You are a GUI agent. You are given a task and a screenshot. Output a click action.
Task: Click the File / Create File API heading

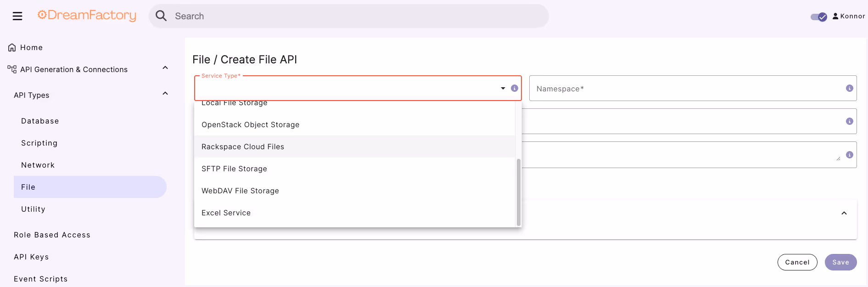[245, 59]
